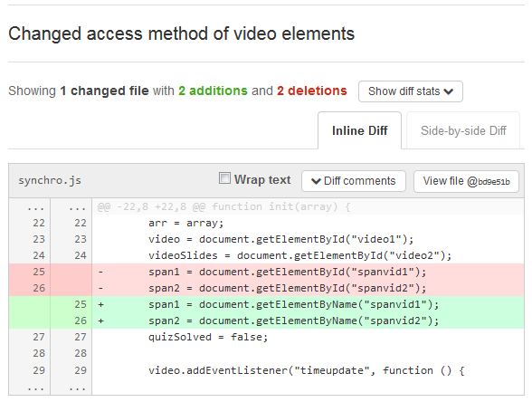This screenshot has width=532, height=402.
Task: Select the '1 changed file' text
Action: (x=105, y=91)
